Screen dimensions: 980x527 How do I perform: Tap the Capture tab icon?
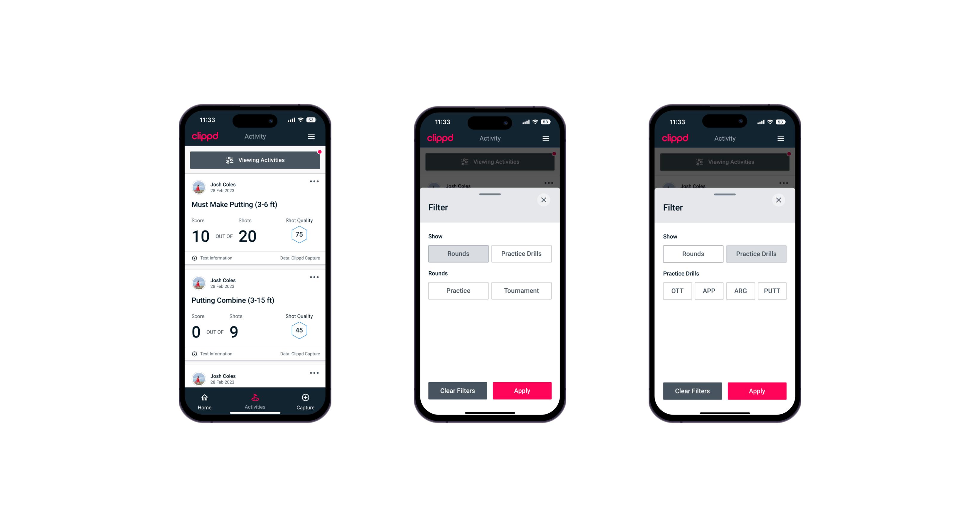(x=305, y=398)
